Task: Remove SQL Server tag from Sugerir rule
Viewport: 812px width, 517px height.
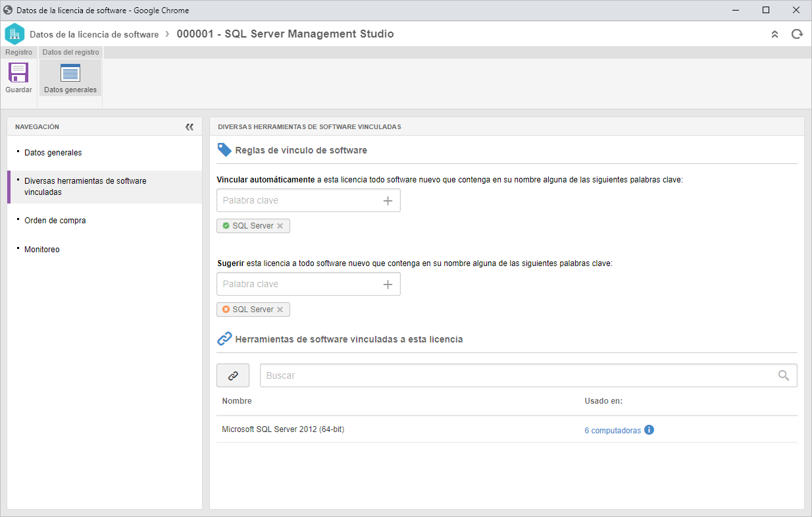Action: 280,310
